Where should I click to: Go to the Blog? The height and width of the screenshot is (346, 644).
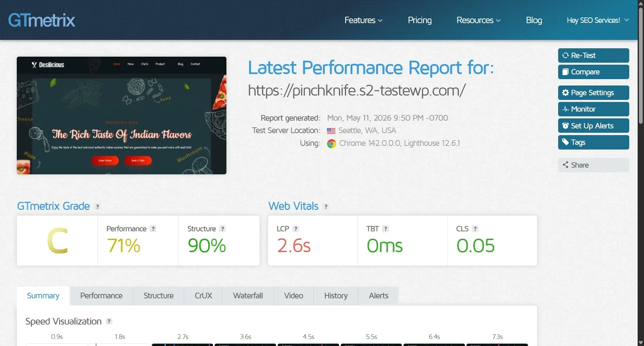(x=534, y=20)
